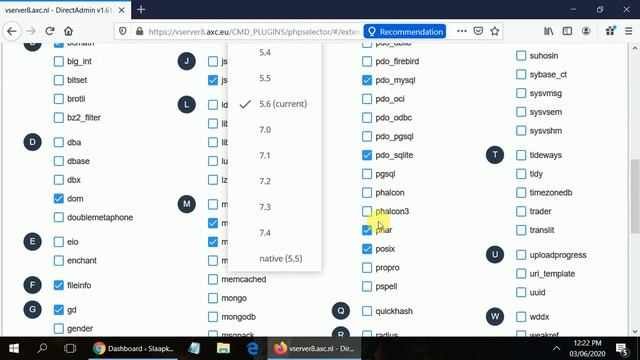Image resolution: width=640 pixels, height=360 pixels.
Task: Open the Firefox home page icon
Action: click(x=69, y=31)
